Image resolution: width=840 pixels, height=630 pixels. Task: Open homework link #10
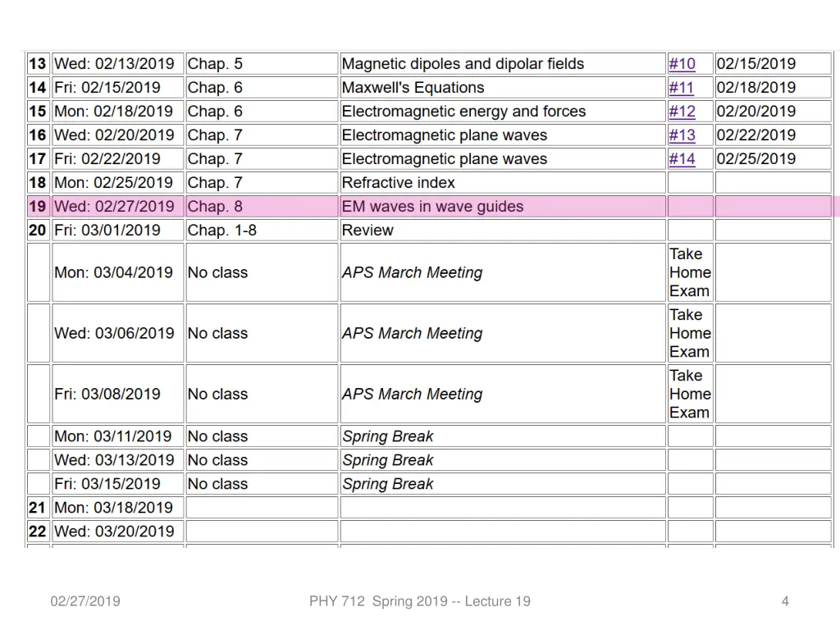click(x=682, y=64)
